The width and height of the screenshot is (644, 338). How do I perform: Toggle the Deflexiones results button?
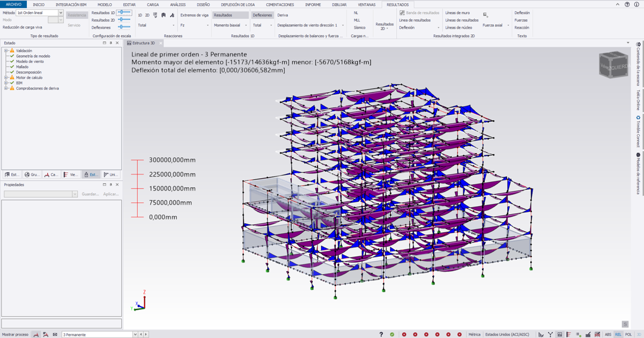pyautogui.click(x=262, y=15)
